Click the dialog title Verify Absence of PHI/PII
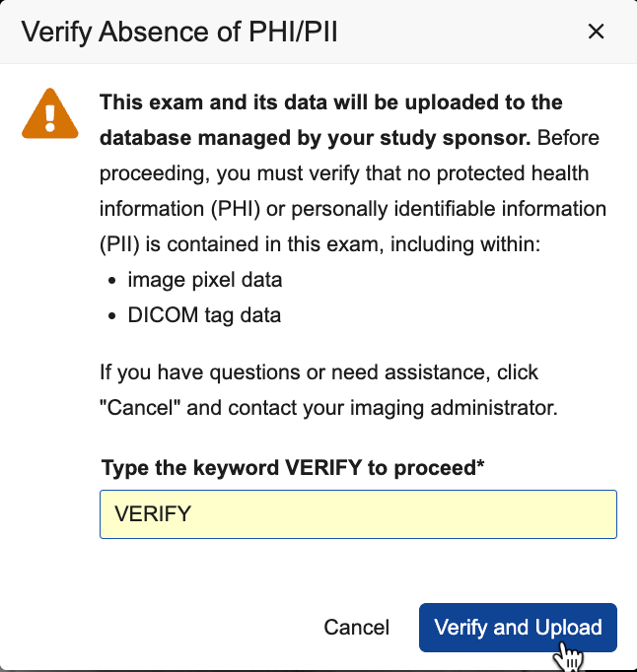637x672 pixels. 180,32
